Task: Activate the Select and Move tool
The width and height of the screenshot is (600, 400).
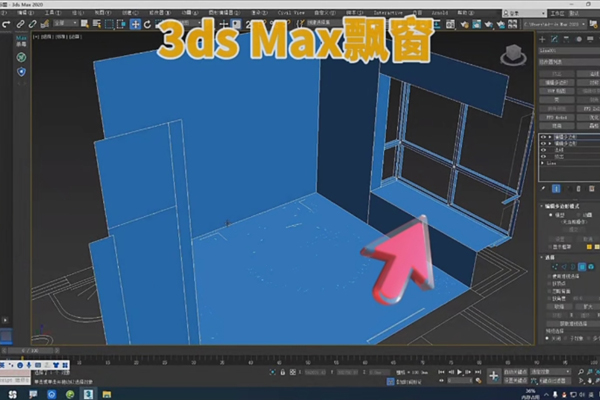Action: click(135, 24)
